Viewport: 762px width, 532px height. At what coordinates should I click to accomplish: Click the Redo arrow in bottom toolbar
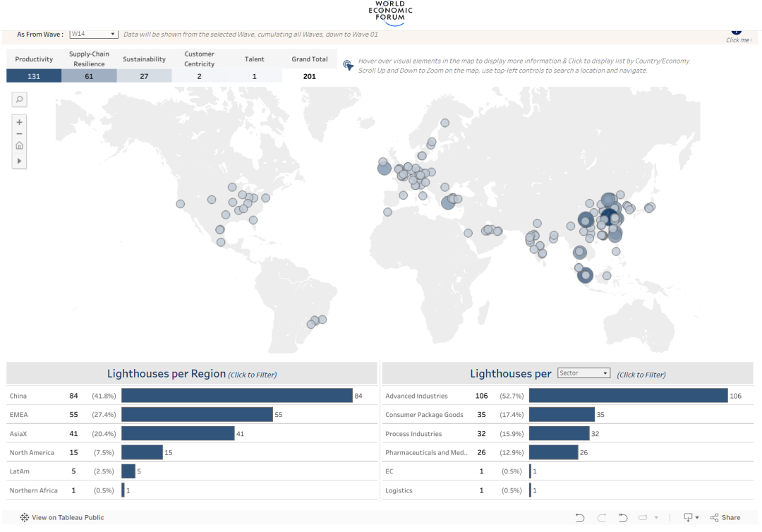coord(601,518)
